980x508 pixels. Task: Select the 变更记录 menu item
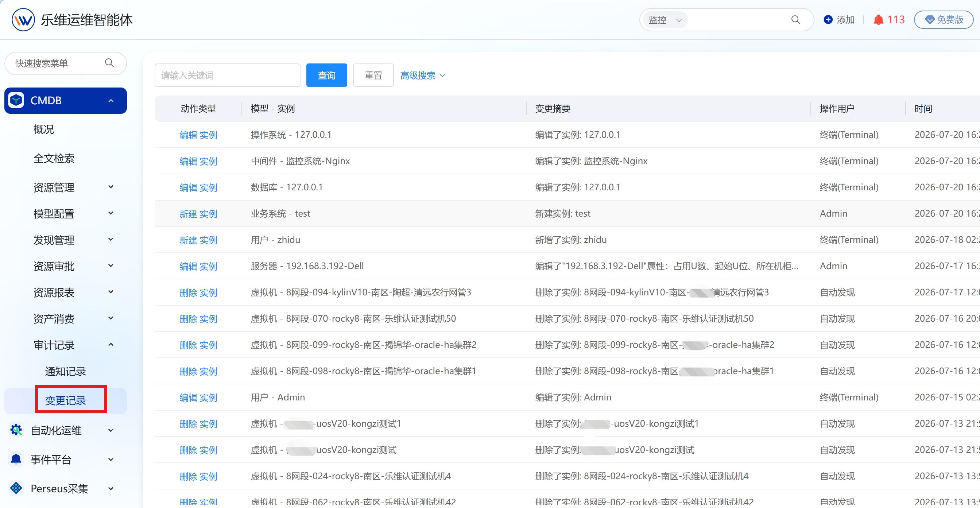click(65, 400)
